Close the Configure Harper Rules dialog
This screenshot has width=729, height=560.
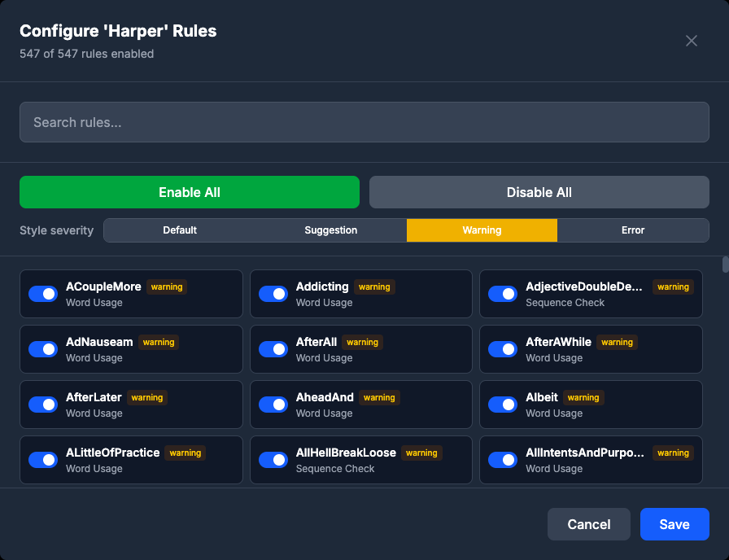692,41
